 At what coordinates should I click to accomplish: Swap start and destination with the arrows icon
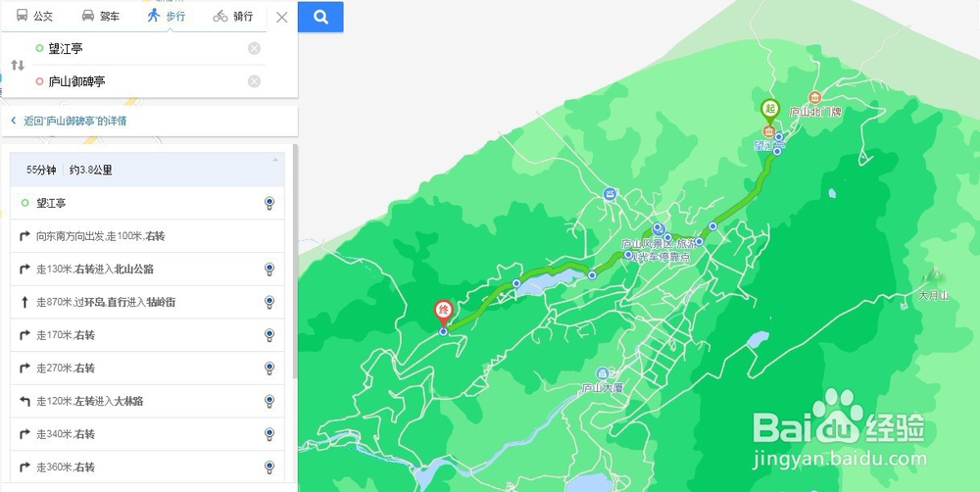click(x=18, y=65)
